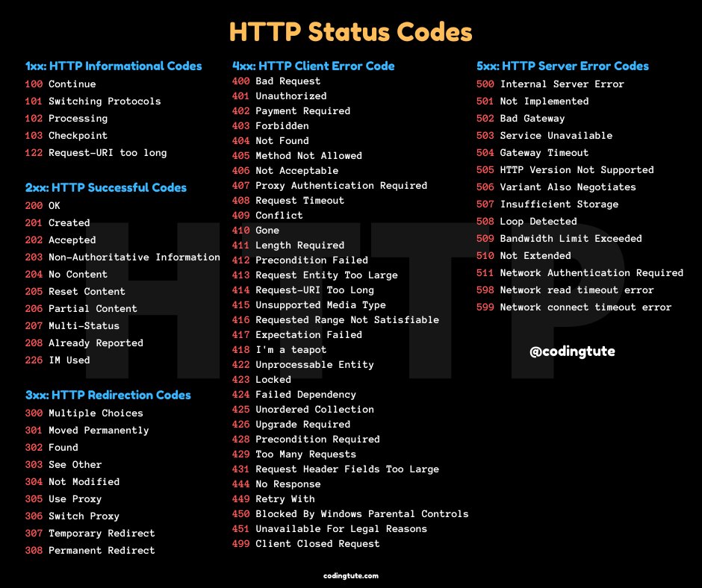Click "500 Internal Server Error" entry

click(x=550, y=84)
